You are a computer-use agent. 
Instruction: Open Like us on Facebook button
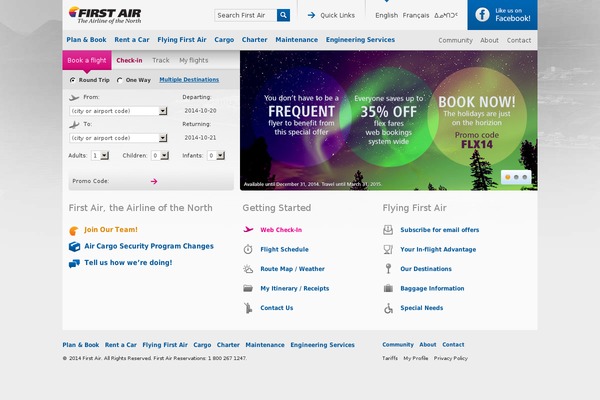tap(502, 15)
